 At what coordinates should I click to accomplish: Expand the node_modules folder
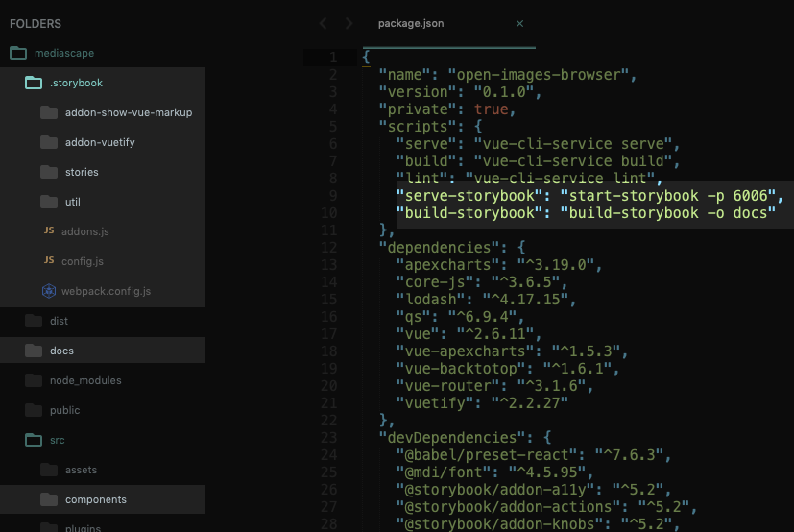[x=85, y=380]
